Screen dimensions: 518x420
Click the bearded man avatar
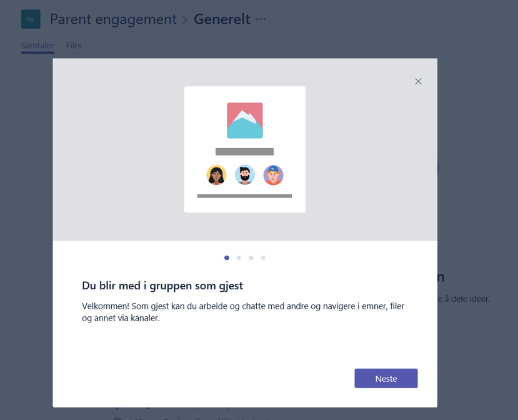[245, 175]
